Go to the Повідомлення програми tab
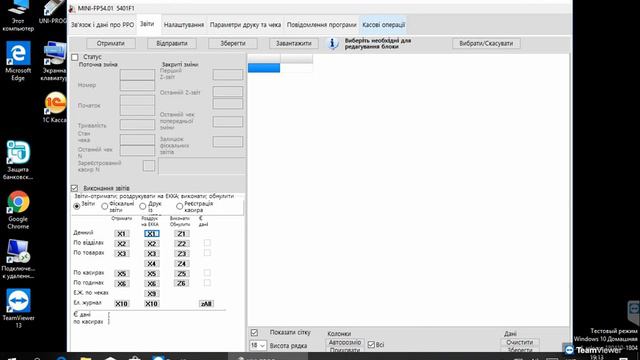 pyautogui.click(x=322, y=25)
